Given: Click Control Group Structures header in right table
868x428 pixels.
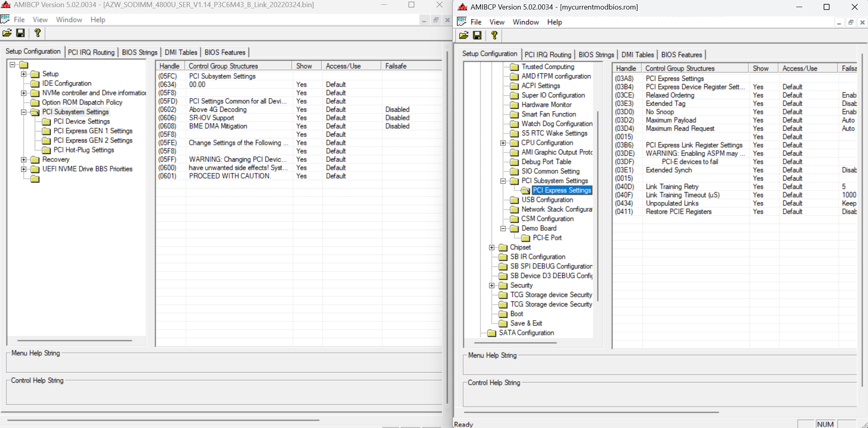Looking at the screenshot, I should [695, 68].
